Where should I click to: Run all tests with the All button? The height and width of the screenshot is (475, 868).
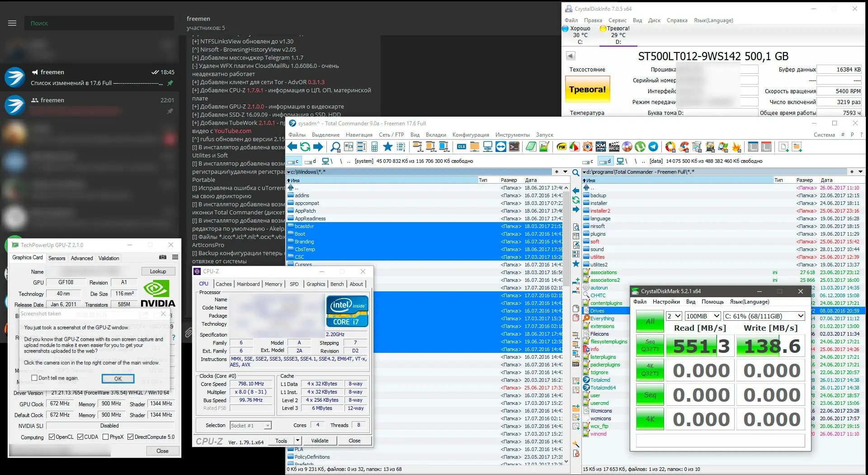pyautogui.click(x=650, y=321)
